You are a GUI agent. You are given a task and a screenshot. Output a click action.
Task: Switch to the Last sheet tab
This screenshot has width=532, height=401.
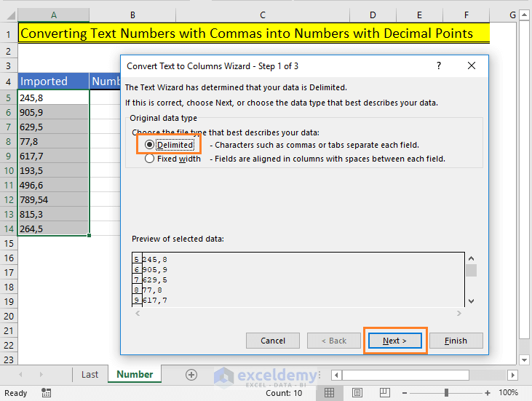[x=90, y=375]
